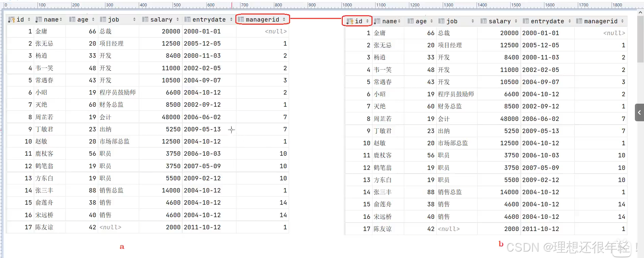Select the <null> managerid cell in the right table
644x258 pixels.
[614, 33]
